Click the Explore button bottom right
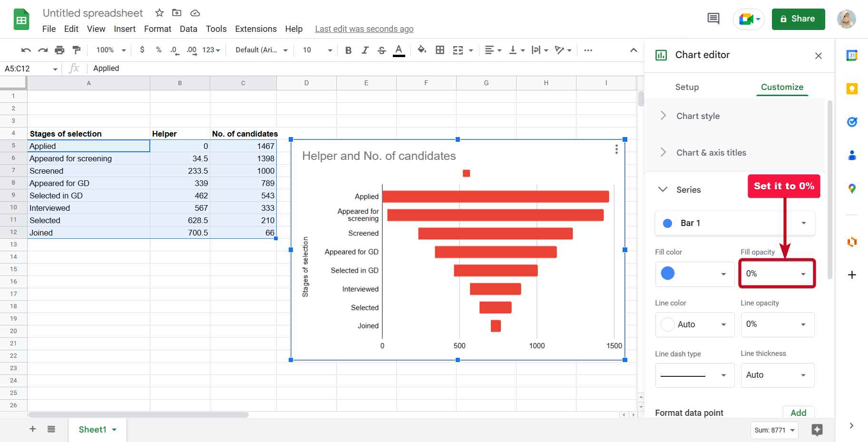The height and width of the screenshot is (442, 868). [817, 430]
